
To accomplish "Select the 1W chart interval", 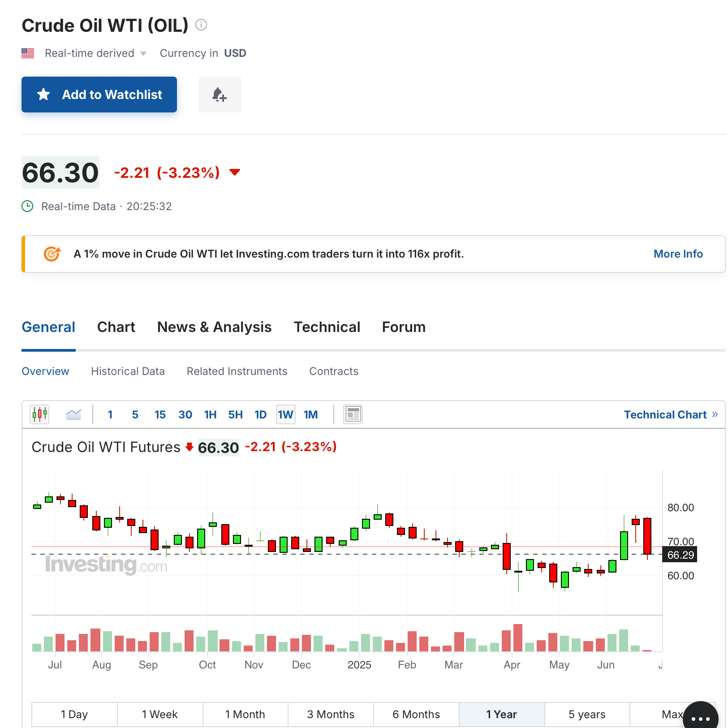I will point(285,414).
